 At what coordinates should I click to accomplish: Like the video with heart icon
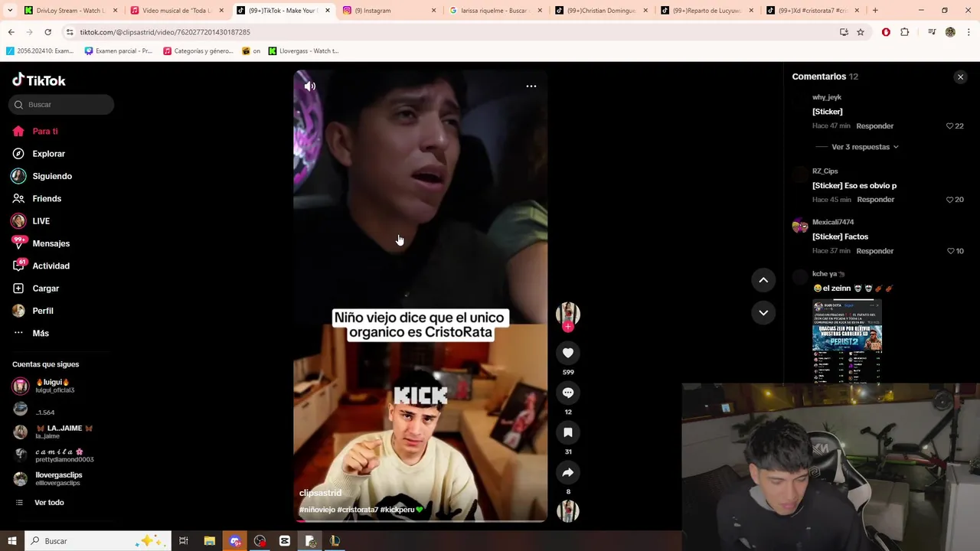pos(568,353)
